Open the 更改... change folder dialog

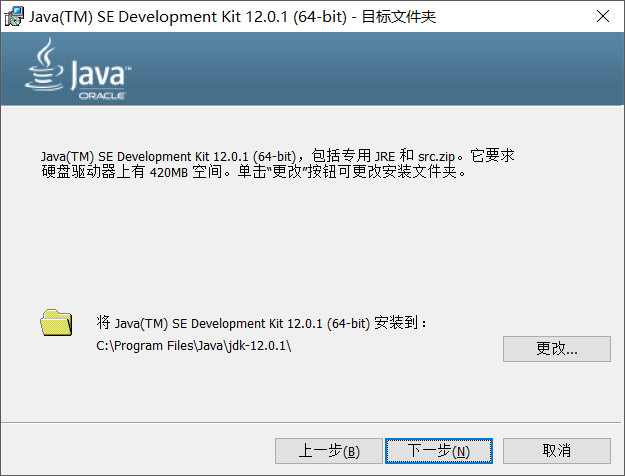point(557,349)
